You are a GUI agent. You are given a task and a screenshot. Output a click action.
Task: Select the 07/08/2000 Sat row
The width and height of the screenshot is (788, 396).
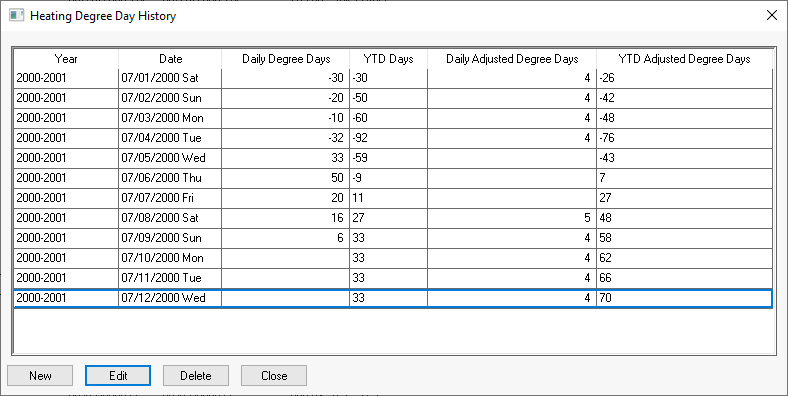(393, 218)
